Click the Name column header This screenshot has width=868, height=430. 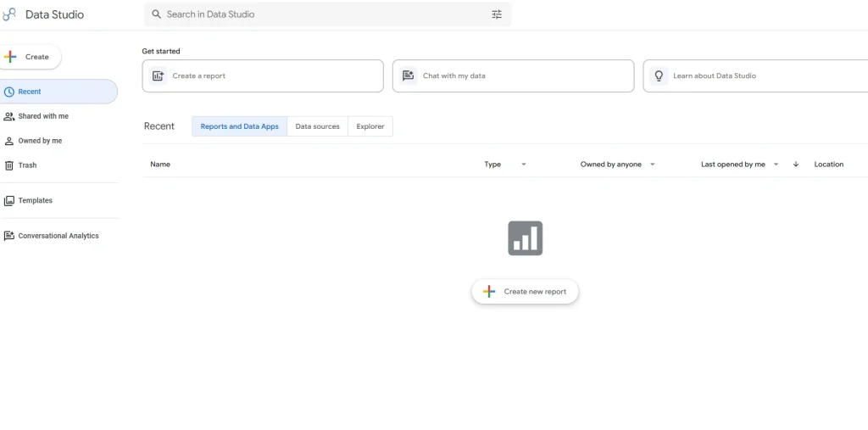[x=160, y=164]
